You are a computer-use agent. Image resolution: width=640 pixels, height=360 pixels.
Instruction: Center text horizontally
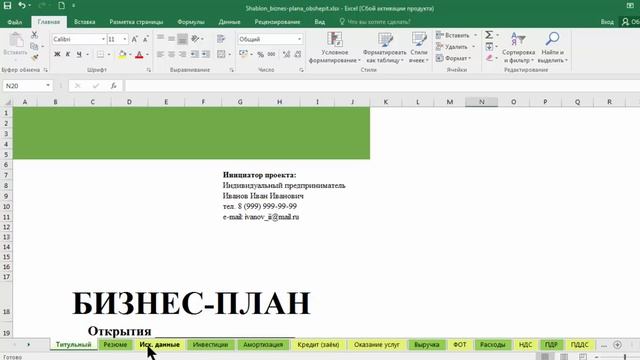(171, 54)
